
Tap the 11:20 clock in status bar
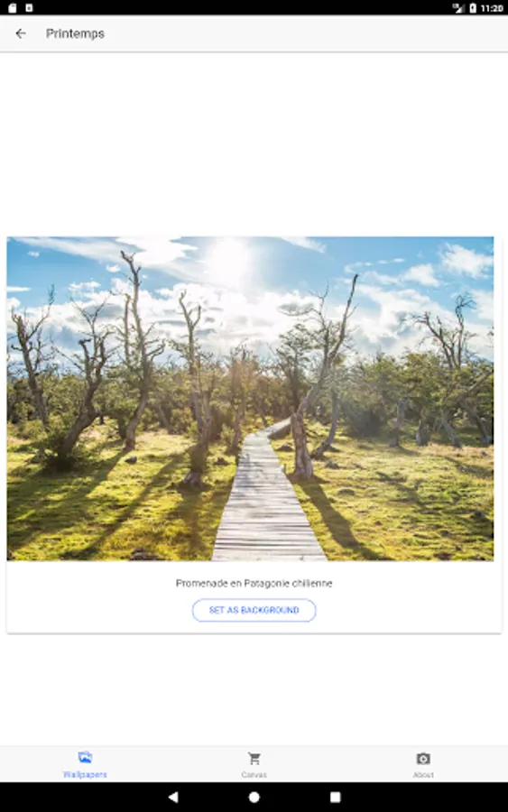pos(492,8)
